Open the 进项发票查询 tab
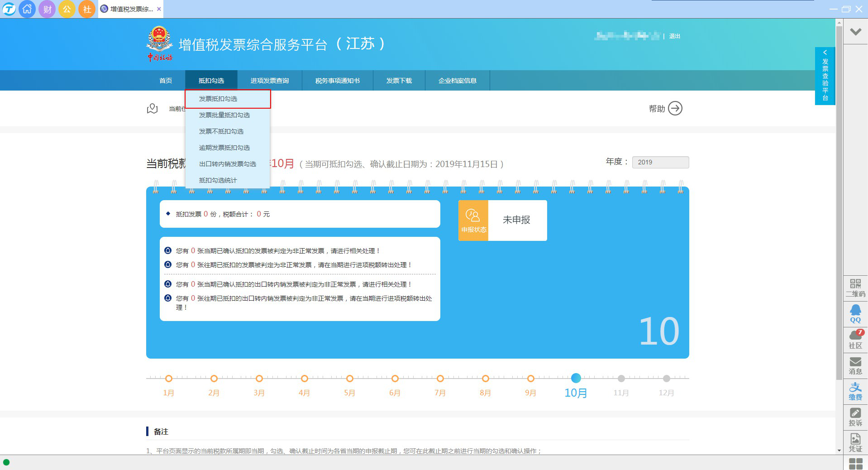The height and width of the screenshot is (470, 868). click(270, 81)
